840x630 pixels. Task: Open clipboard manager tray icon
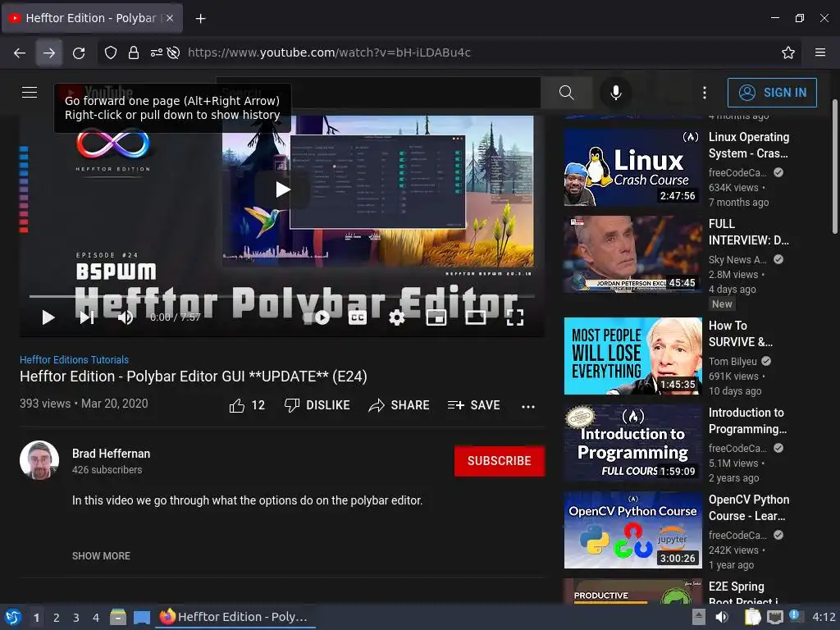[x=752, y=617]
